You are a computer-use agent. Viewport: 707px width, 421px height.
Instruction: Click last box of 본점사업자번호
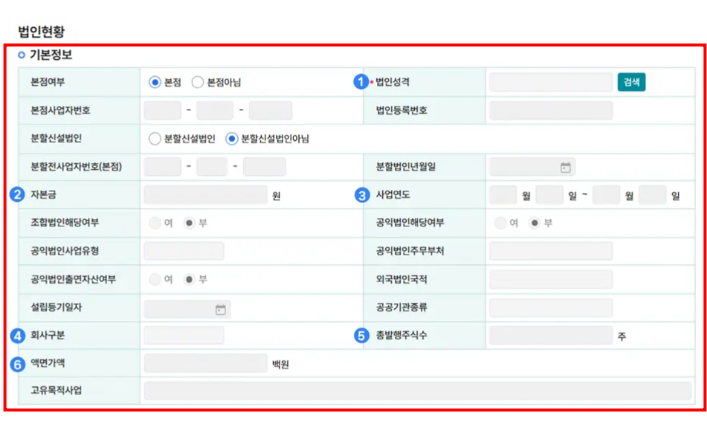coord(271,110)
